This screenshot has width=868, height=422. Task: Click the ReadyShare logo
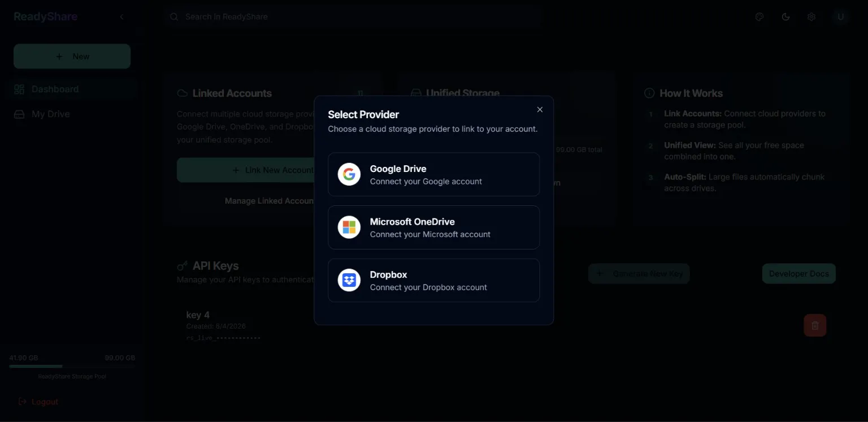(x=45, y=17)
